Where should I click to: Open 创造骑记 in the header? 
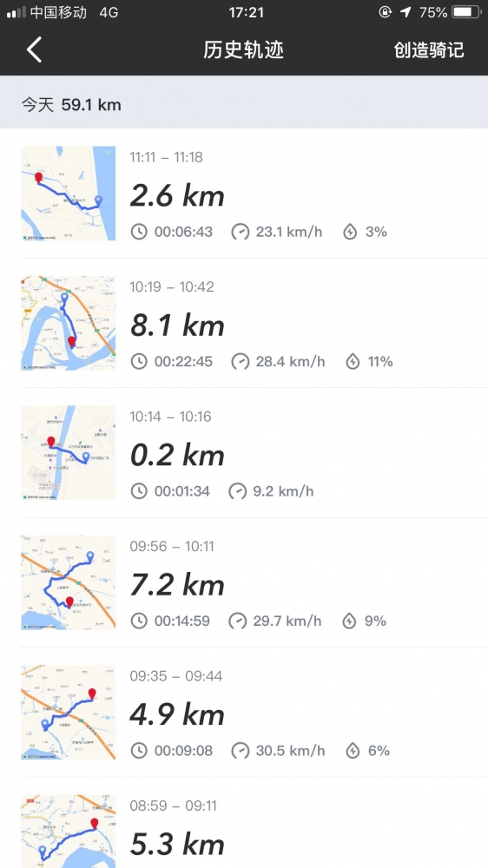point(429,49)
